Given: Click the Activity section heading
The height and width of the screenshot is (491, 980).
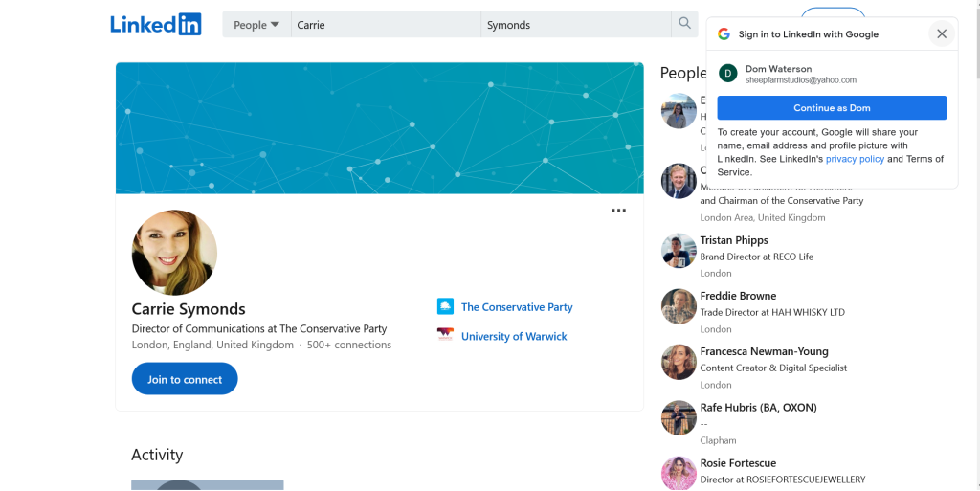Looking at the screenshot, I should 157,455.
